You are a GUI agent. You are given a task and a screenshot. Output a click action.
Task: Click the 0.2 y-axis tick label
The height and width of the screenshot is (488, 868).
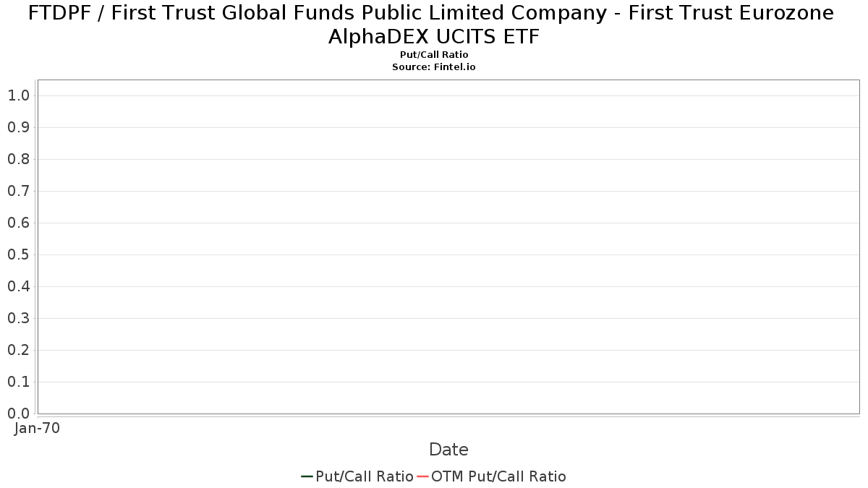click(x=19, y=350)
